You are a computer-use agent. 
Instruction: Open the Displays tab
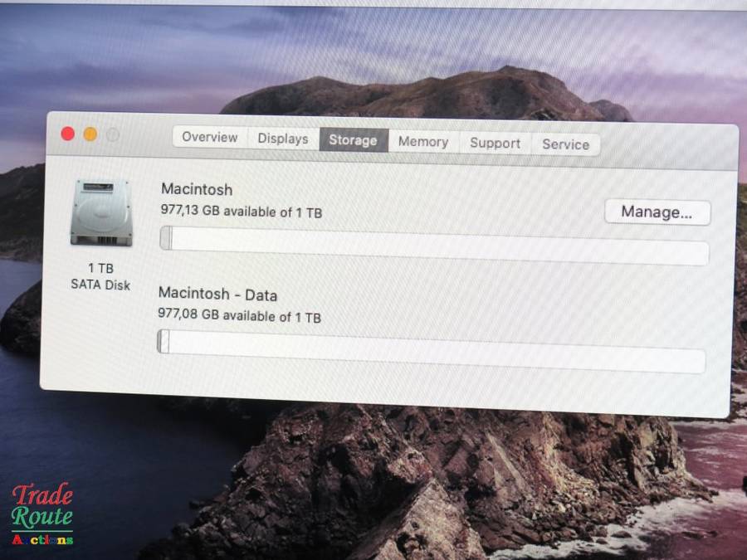coord(282,139)
